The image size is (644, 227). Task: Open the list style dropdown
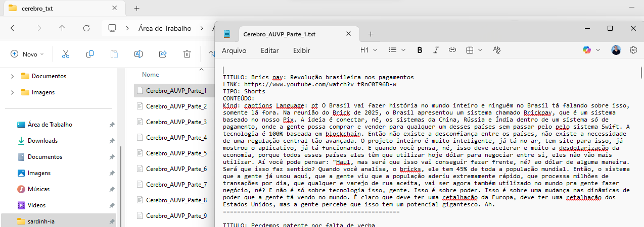point(397,50)
